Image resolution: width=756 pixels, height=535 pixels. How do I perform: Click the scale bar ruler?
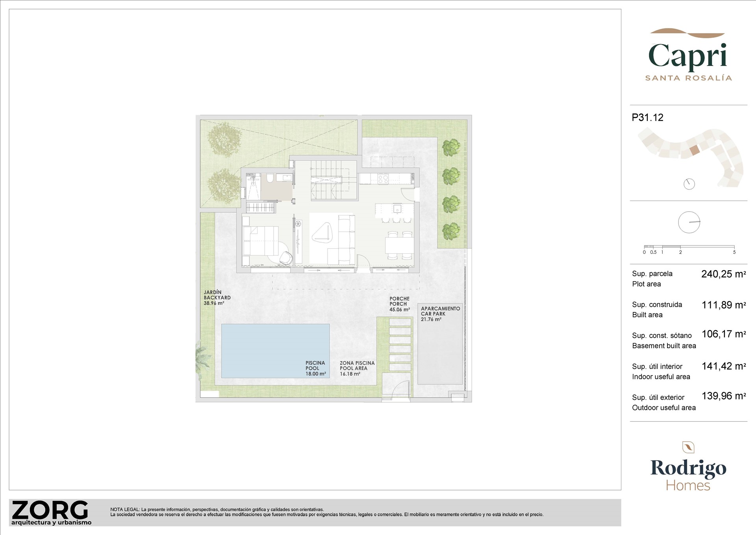(689, 247)
